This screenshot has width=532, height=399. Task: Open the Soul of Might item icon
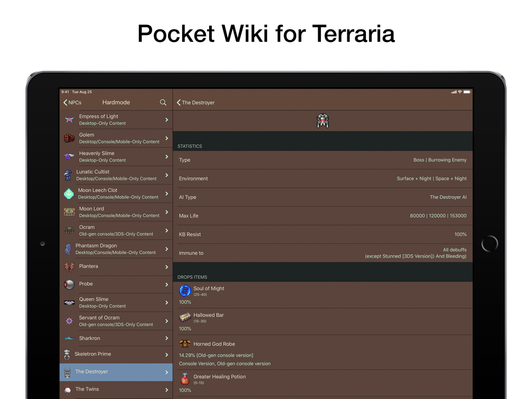pyautogui.click(x=185, y=290)
